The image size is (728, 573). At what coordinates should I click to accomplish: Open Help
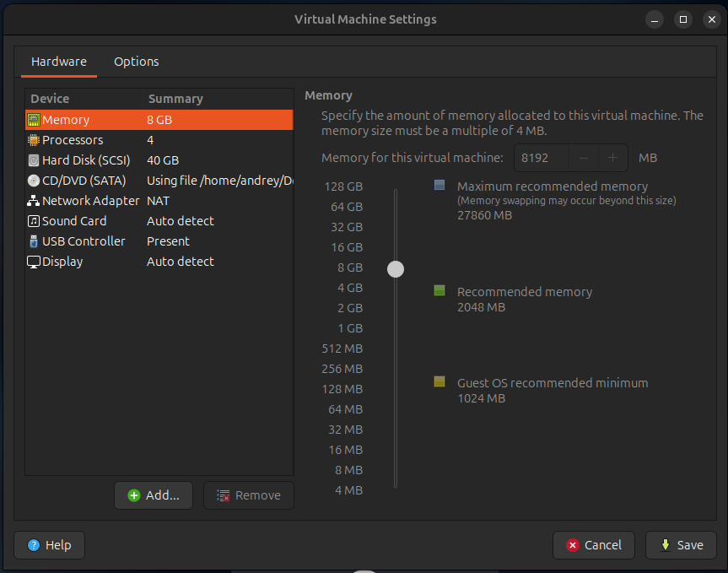tap(49, 545)
